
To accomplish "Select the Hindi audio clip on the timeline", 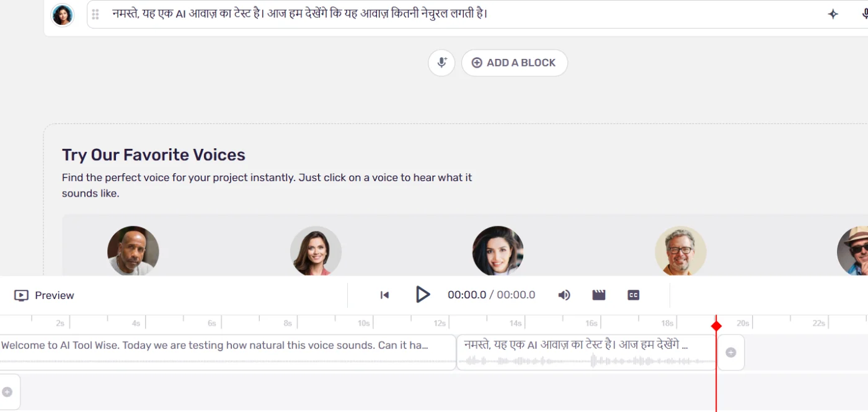I will pos(587,352).
